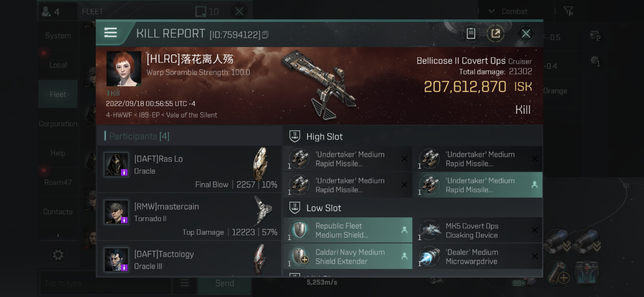Viewport: 644px width, 297px height.
Task: Click the victim's character portrait
Action: [124, 69]
